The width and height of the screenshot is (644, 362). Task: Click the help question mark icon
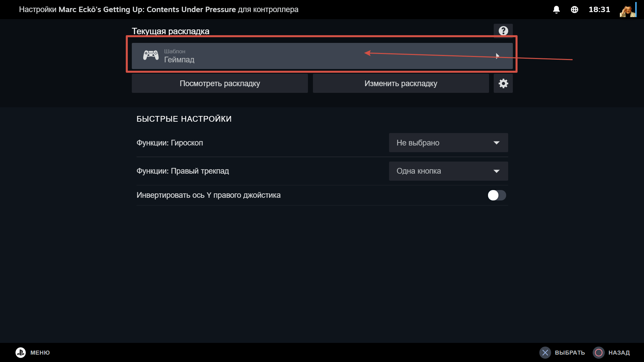tap(503, 31)
